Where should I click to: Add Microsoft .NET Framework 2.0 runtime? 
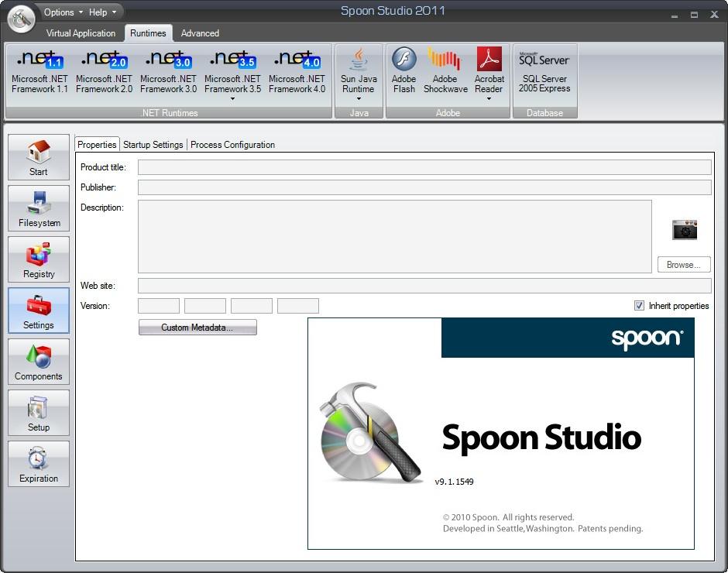[x=104, y=70]
